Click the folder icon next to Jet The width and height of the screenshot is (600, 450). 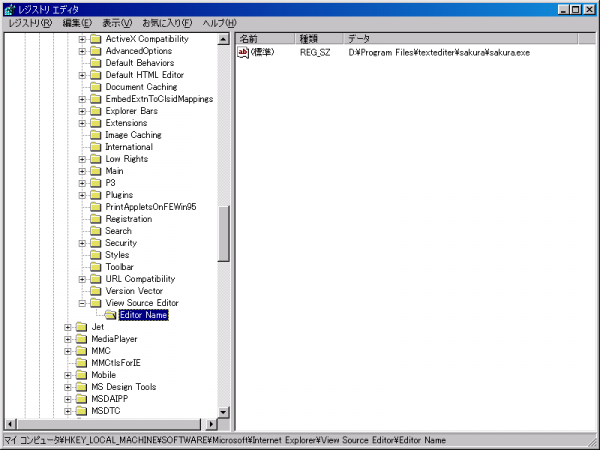pos(82,327)
